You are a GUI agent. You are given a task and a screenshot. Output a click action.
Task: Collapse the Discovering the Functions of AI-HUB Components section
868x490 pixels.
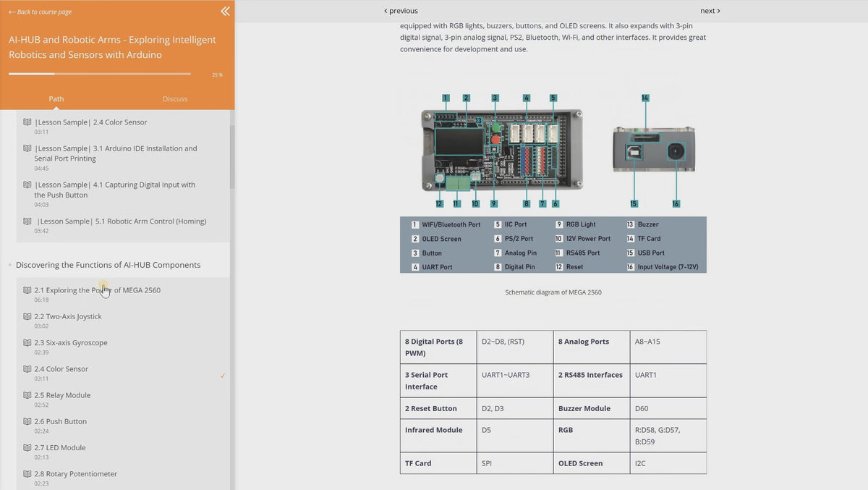coord(10,266)
